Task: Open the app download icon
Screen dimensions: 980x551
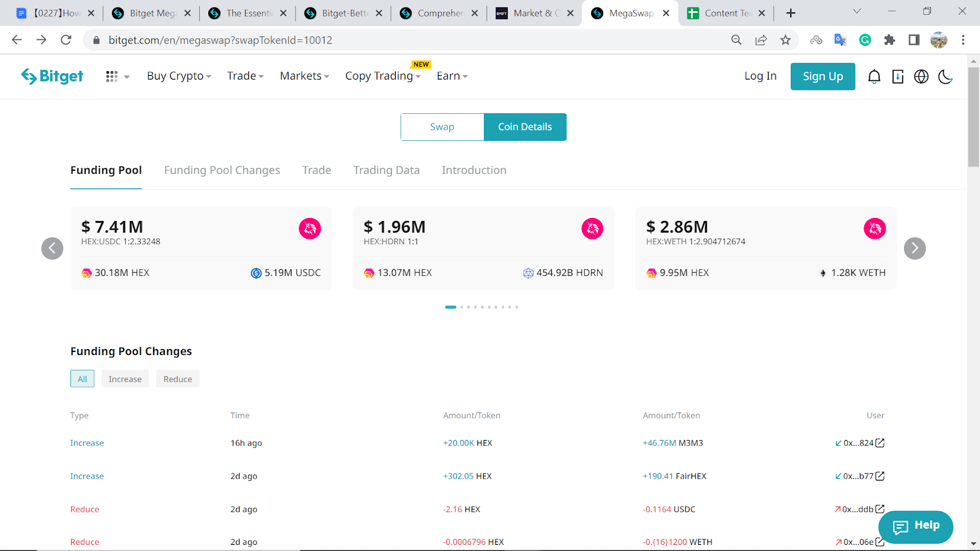Action: coord(898,77)
